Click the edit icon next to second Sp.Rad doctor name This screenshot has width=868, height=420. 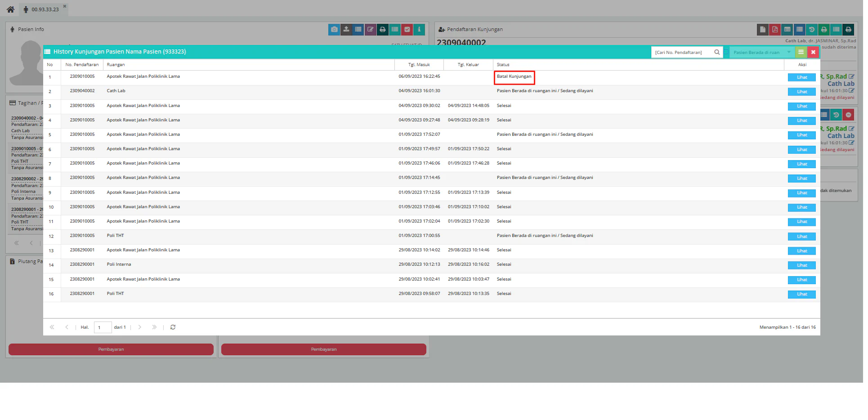(x=851, y=129)
